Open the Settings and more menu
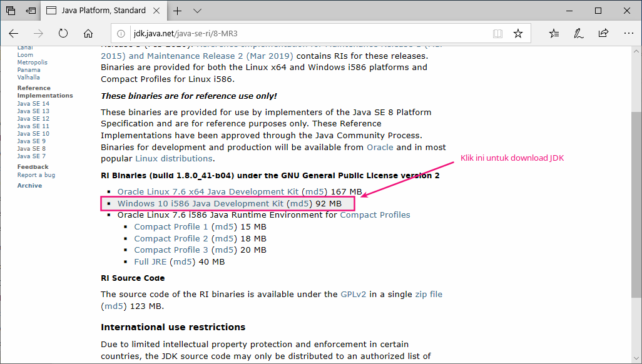642x364 pixels. pyautogui.click(x=628, y=33)
